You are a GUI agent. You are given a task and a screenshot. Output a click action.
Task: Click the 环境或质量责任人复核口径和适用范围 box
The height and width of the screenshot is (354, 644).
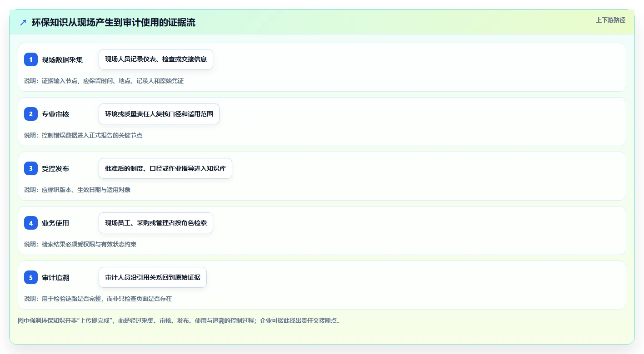159,114
